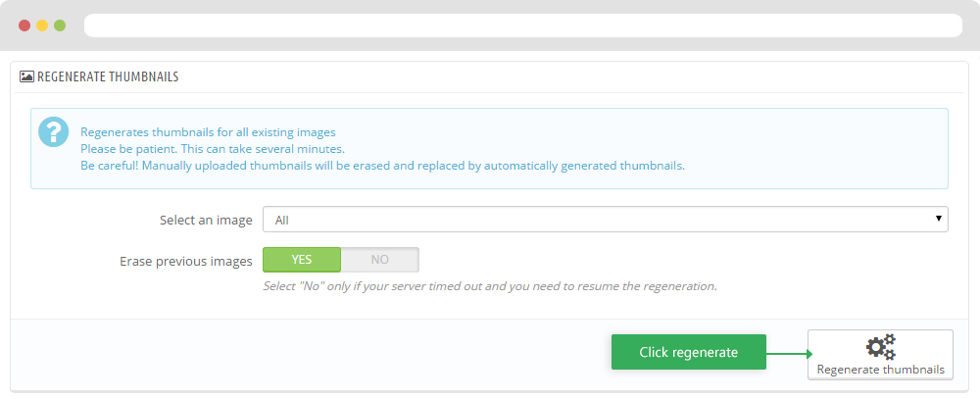Click the Erase previous images label
This screenshot has width=980, height=399.
(x=186, y=261)
